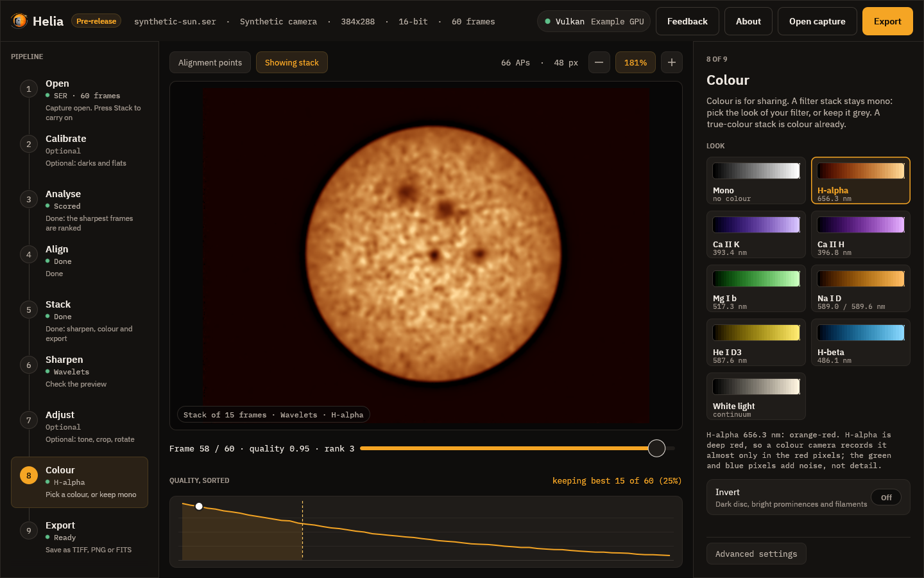924x578 pixels.
Task: Choose the White light continuum look
Action: coord(756,396)
